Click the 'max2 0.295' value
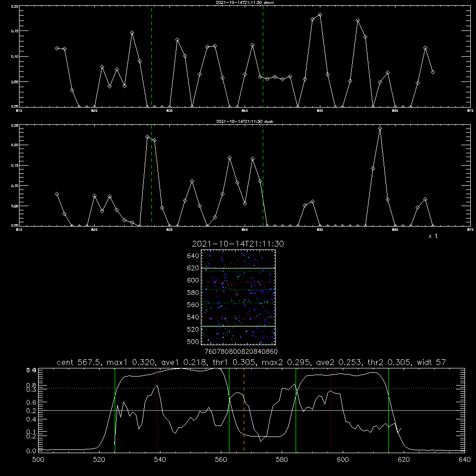Image resolution: width=476 pixels, height=476 pixels. point(286,362)
